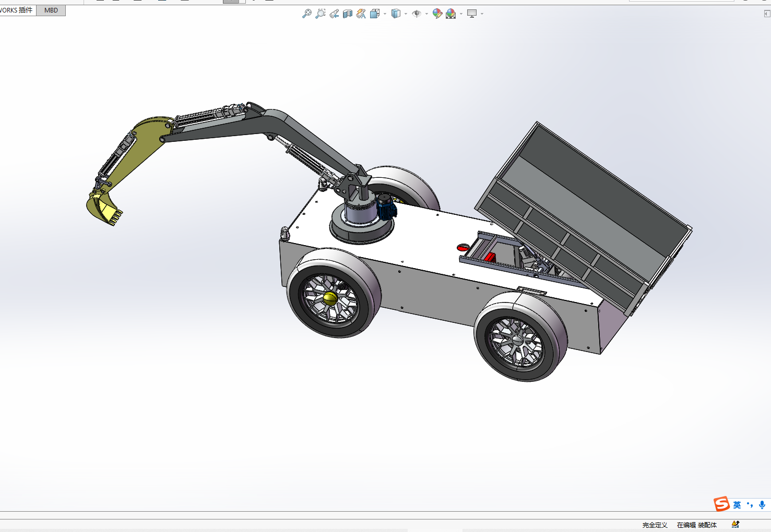Image resolution: width=771 pixels, height=532 pixels.
Task: Click the yellow excavator bucket in the model
Action: (x=103, y=210)
